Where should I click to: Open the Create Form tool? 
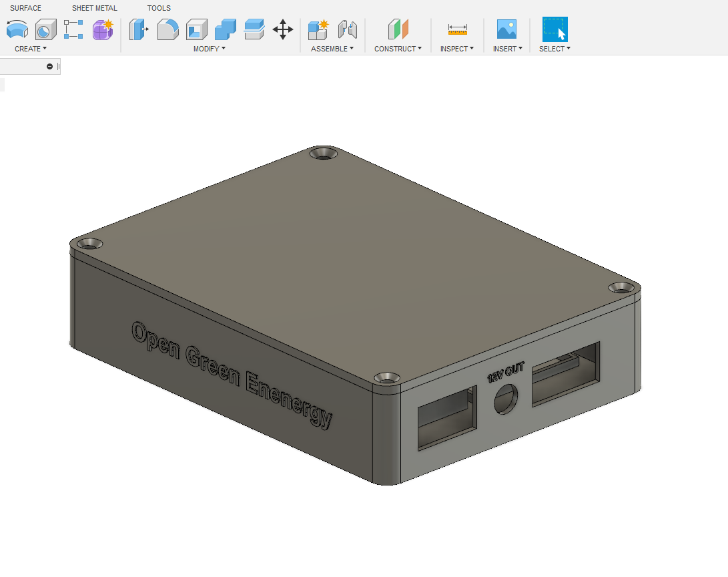point(101,29)
